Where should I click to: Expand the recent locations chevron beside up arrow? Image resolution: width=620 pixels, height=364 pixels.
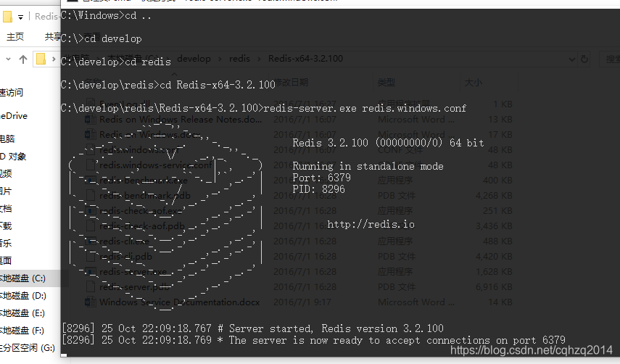tap(8, 59)
